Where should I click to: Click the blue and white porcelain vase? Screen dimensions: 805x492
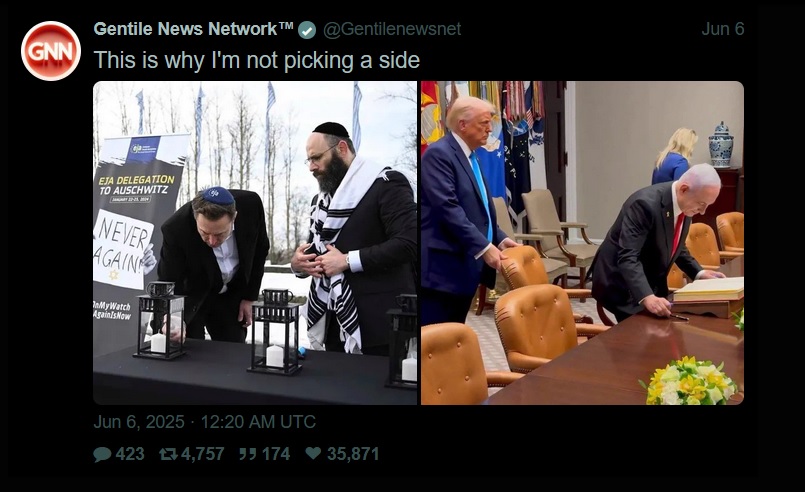721,145
